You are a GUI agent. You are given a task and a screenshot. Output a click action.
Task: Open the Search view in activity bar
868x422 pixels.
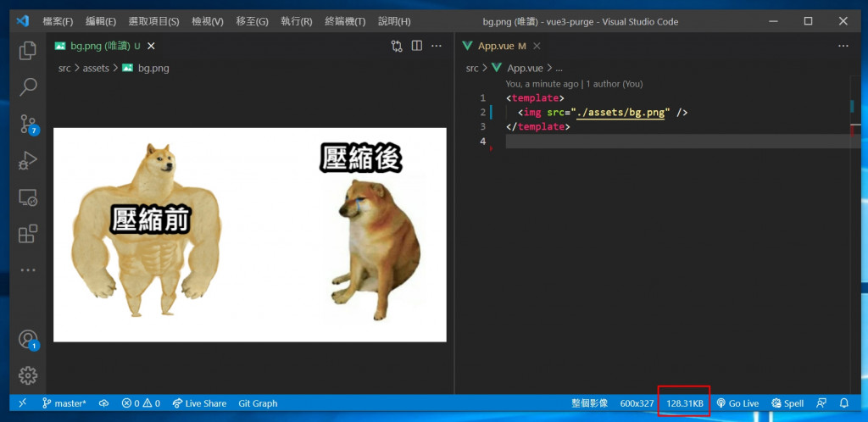pyautogui.click(x=28, y=86)
